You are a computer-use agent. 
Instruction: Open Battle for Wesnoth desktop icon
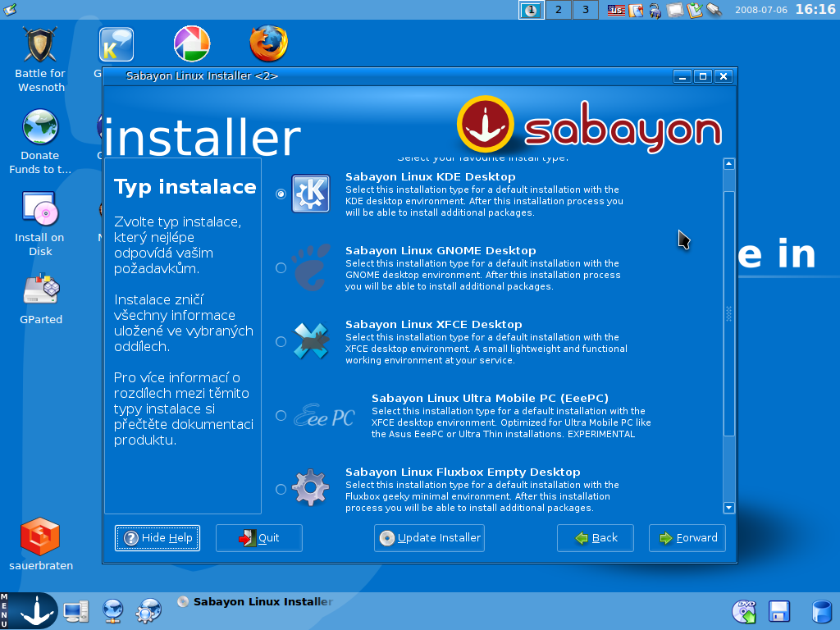(x=40, y=59)
